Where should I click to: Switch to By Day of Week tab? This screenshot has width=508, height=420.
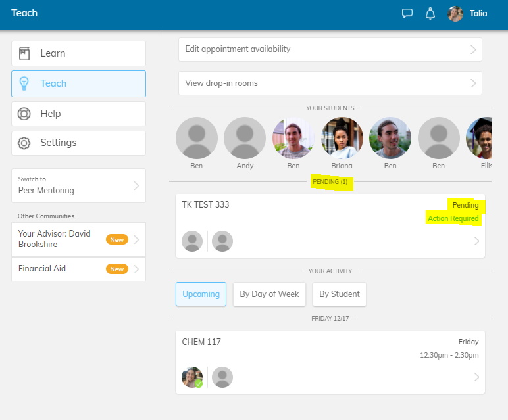269,294
